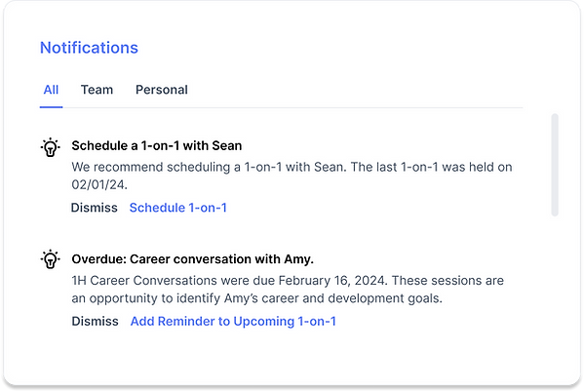
Task: Click the lightbulb icon beside Amy's overdue notification
Action: pyautogui.click(x=51, y=259)
